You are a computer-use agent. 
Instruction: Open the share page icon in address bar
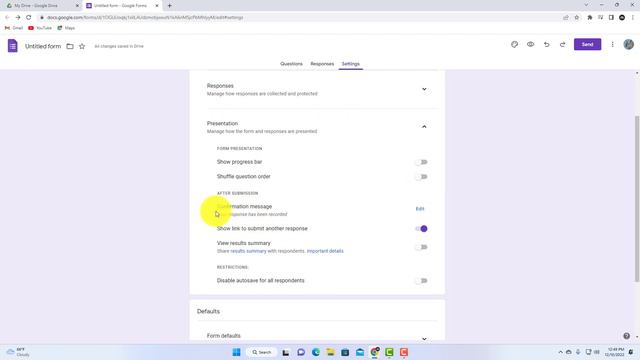pos(566,18)
